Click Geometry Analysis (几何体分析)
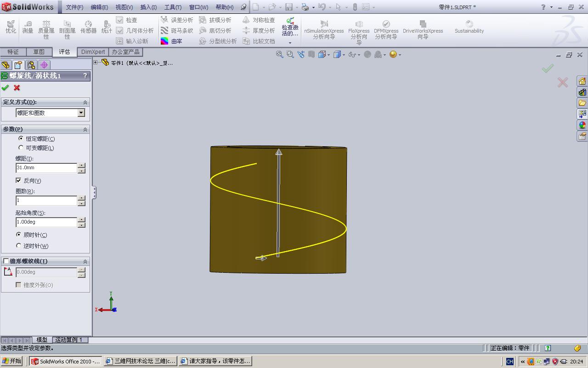 tap(135, 31)
